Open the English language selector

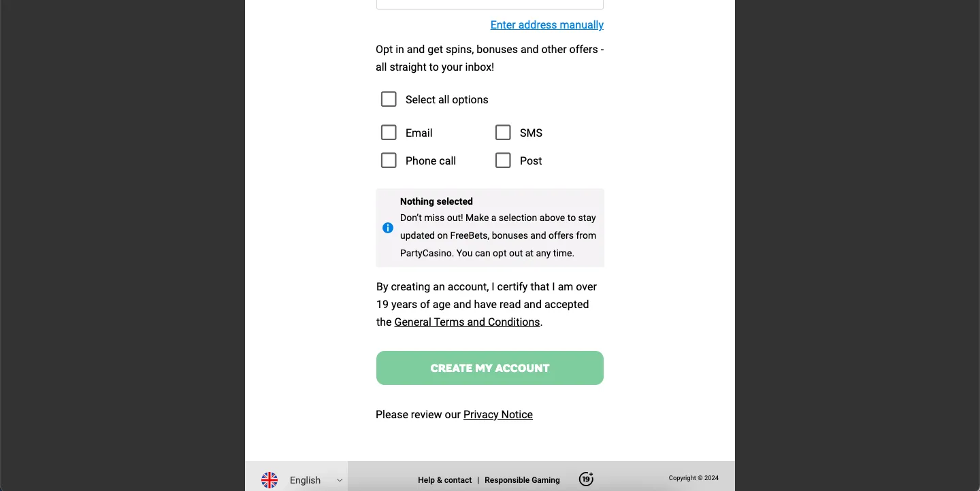click(305, 480)
